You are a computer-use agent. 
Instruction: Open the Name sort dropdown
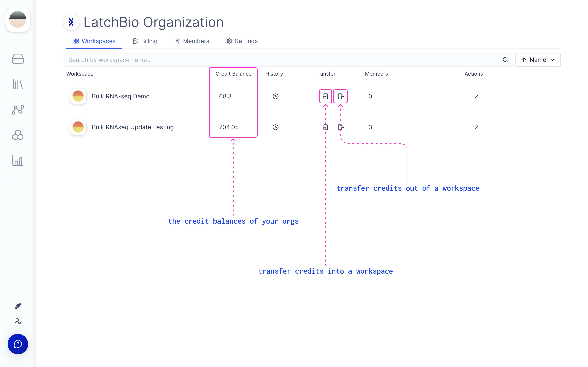click(538, 60)
